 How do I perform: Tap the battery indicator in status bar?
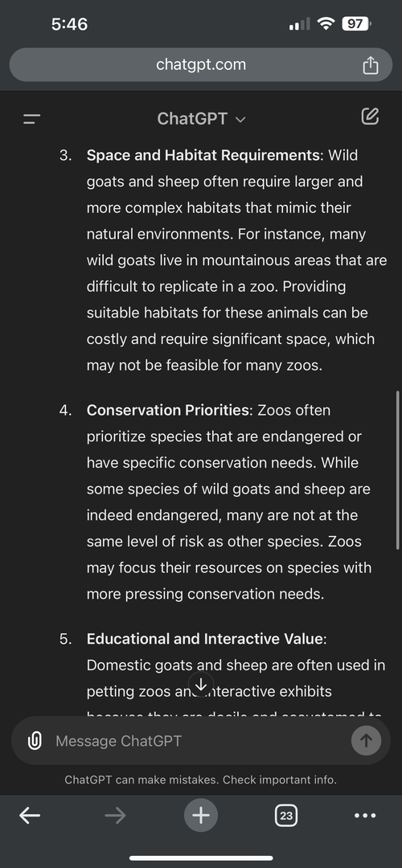[x=357, y=24]
